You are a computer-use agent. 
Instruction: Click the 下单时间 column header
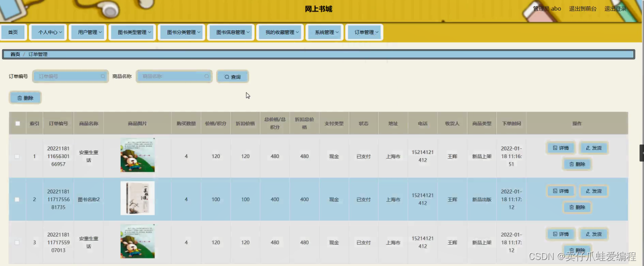511,123
